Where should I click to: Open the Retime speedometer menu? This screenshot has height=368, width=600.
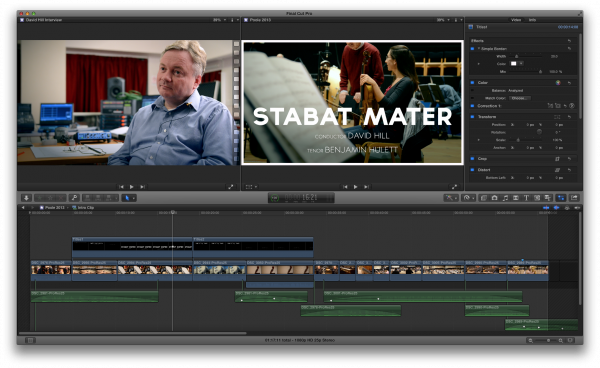(468, 198)
